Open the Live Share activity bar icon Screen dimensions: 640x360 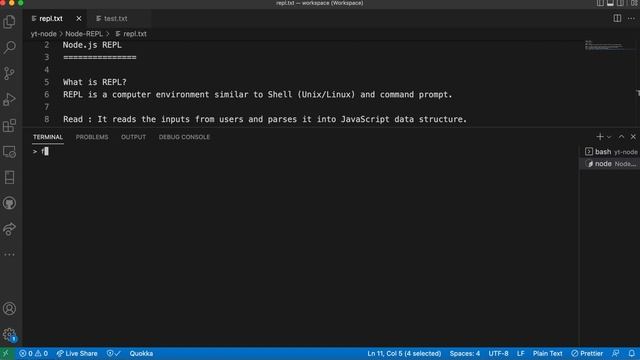pyautogui.click(x=9, y=229)
